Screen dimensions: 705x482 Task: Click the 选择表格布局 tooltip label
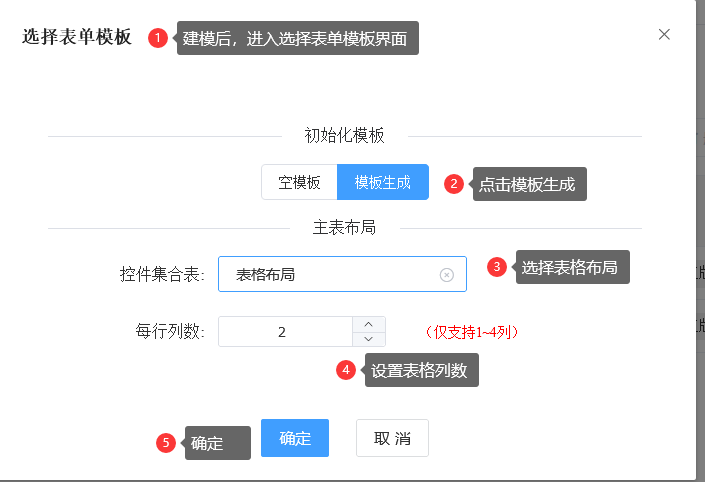pyautogui.click(x=573, y=267)
